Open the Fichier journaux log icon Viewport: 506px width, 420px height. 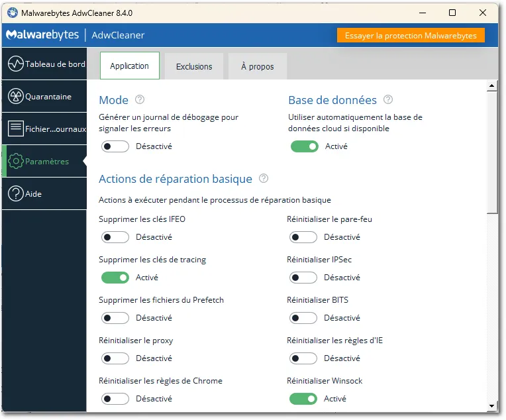[16, 129]
